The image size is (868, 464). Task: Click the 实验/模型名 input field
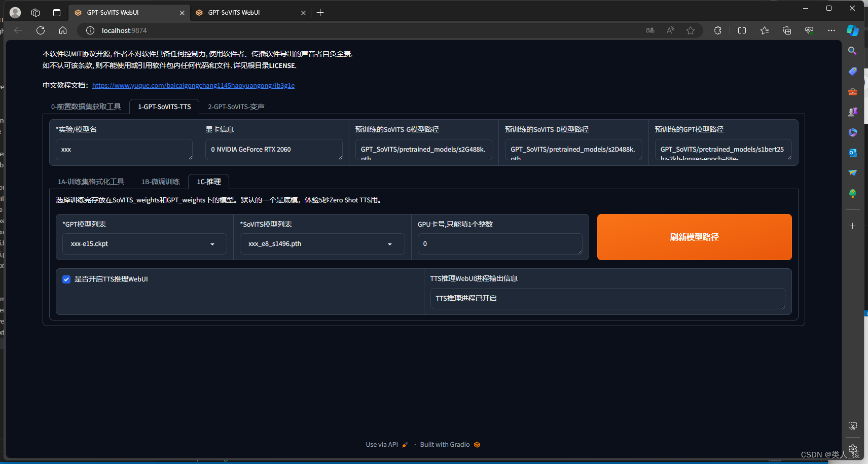124,150
